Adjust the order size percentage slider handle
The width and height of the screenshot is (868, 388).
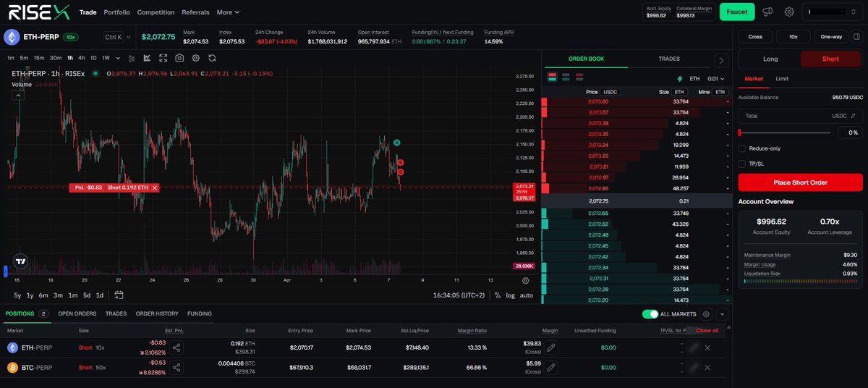click(x=740, y=132)
